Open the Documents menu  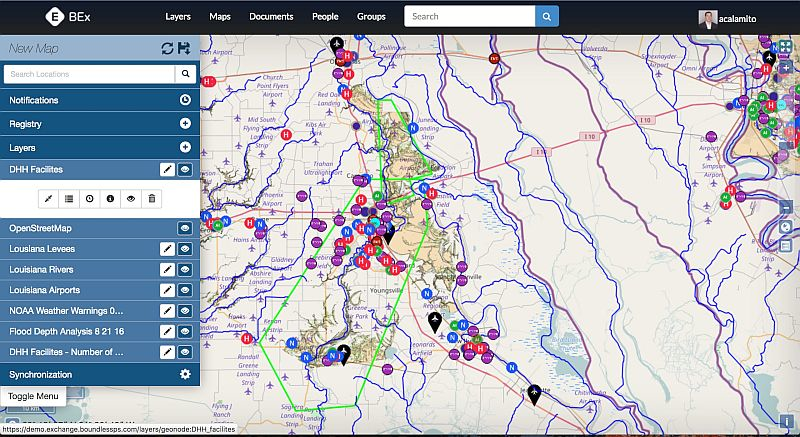point(271,17)
